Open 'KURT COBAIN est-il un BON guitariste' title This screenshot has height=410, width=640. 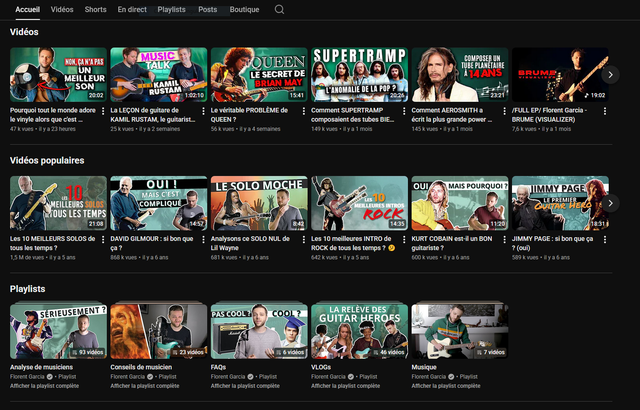click(x=452, y=243)
